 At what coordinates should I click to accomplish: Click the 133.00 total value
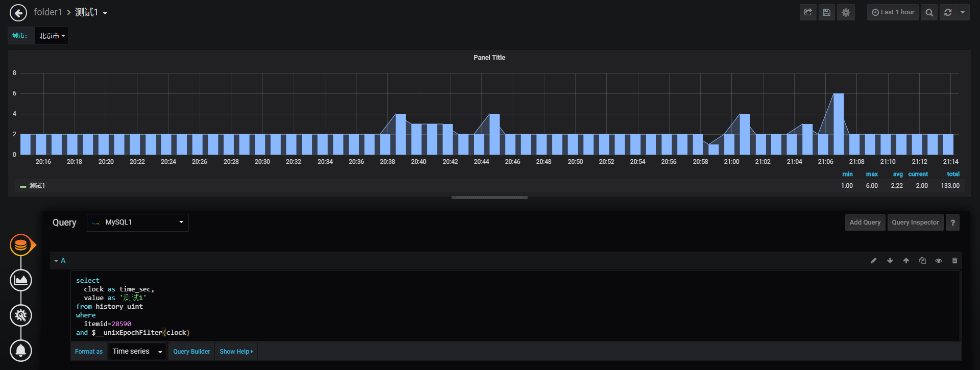(950, 186)
